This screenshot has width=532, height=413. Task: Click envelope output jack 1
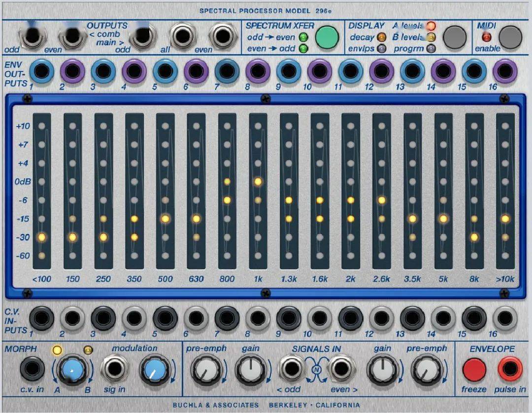41,71
